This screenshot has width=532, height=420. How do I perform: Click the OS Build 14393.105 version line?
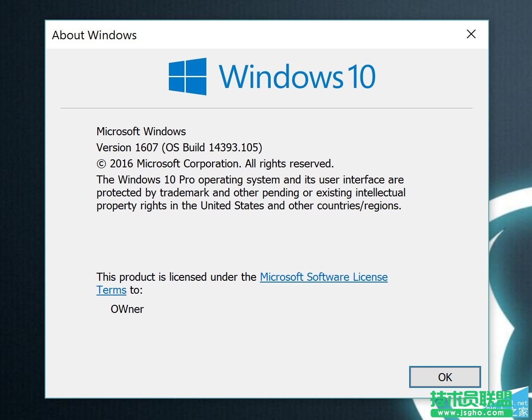179,148
